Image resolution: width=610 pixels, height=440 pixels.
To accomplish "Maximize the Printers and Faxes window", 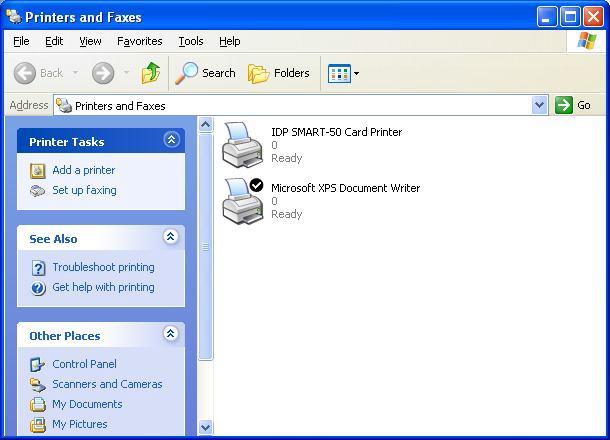I will [x=570, y=17].
